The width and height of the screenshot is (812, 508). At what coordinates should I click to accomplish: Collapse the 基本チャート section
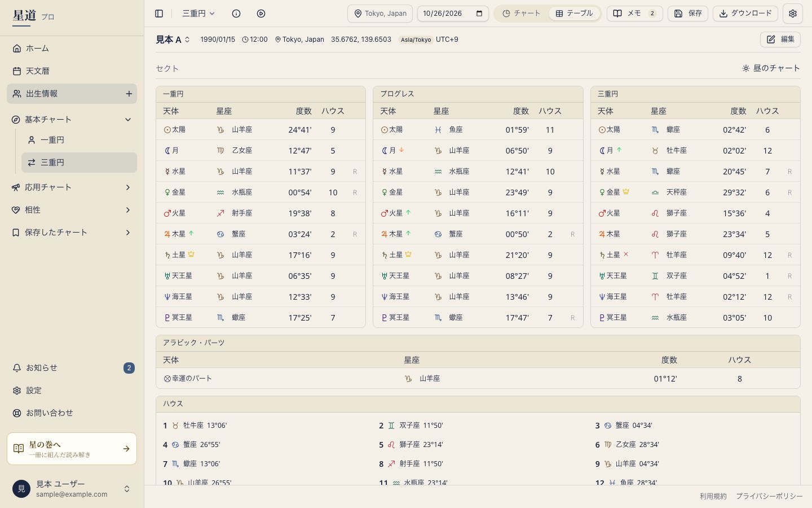click(x=72, y=120)
